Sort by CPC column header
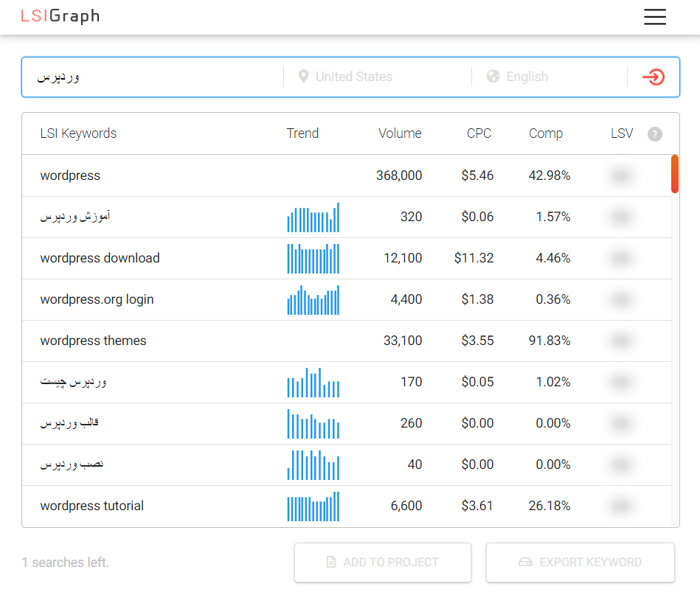This screenshot has height=606, width=700. click(x=479, y=133)
